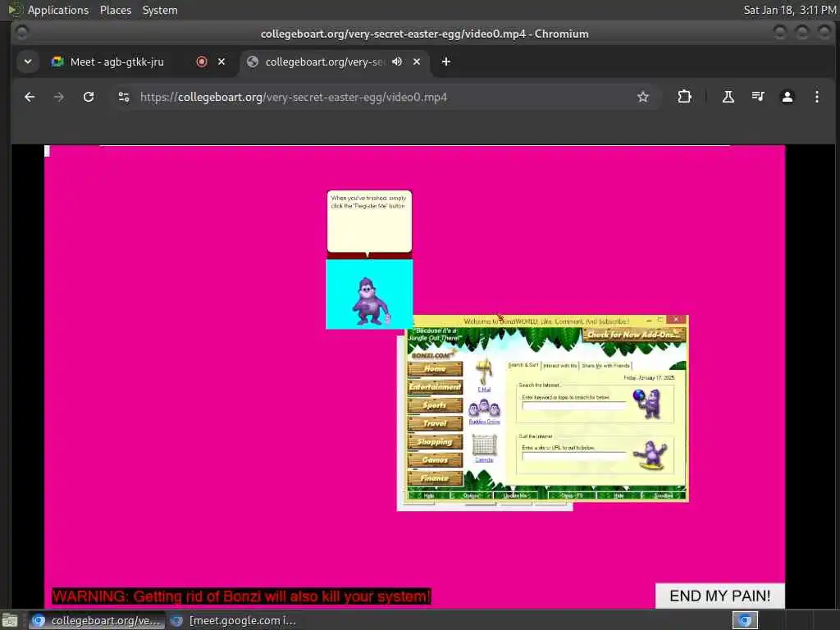This screenshot has height=630, width=840.
Task: Click the Search the Internet keyword field
Action: pyautogui.click(x=573, y=406)
